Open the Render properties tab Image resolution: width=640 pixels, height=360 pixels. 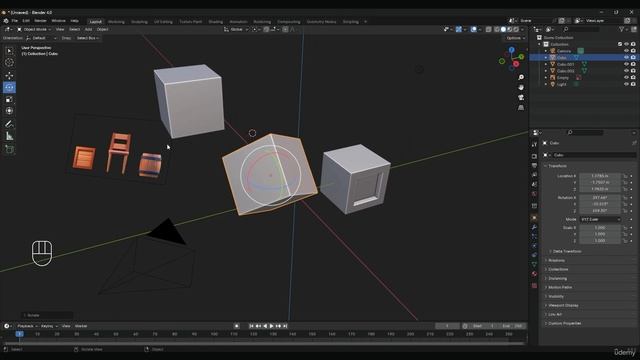point(534,156)
